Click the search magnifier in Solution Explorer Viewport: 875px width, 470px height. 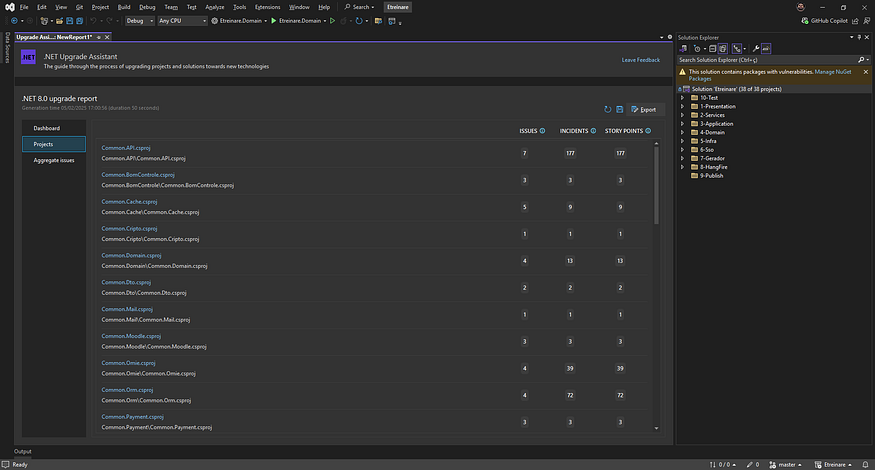[x=861, y=60]
